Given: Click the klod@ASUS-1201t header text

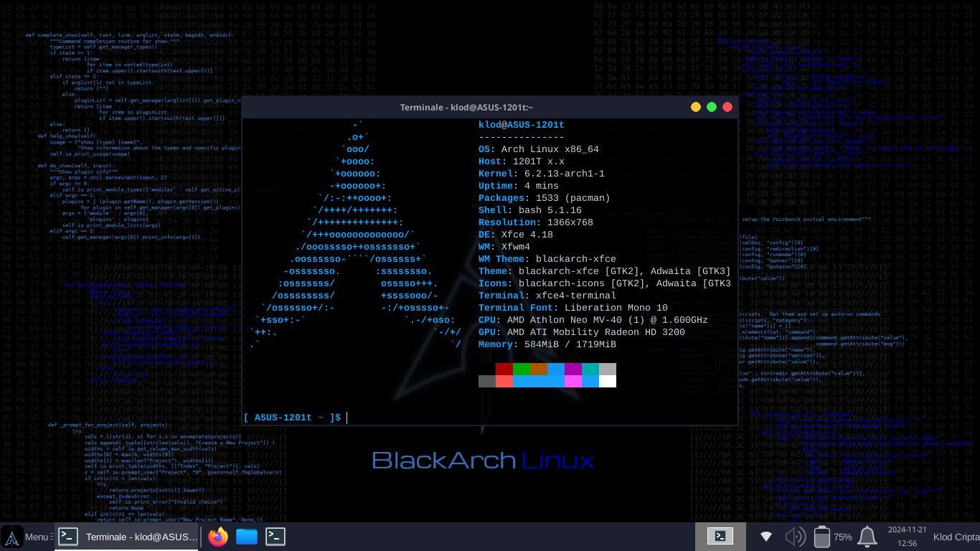Looking at the screenshot, I should [522, 125].
